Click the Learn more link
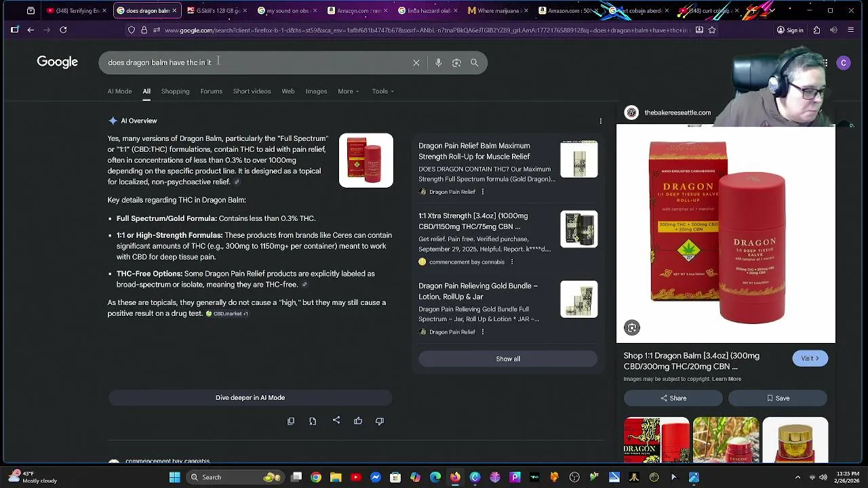The height and width of the screenshot is (488, 868). pyautogui.click(x=726, y=379)
